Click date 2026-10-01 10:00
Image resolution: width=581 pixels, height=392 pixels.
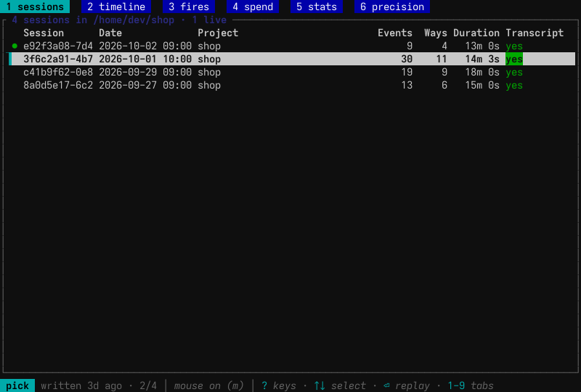(x=145, y=59)
